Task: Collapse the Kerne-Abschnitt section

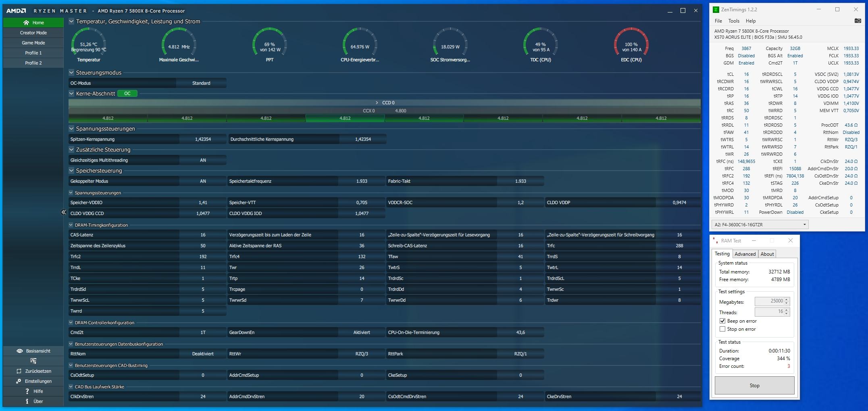Action: (71, 94)
